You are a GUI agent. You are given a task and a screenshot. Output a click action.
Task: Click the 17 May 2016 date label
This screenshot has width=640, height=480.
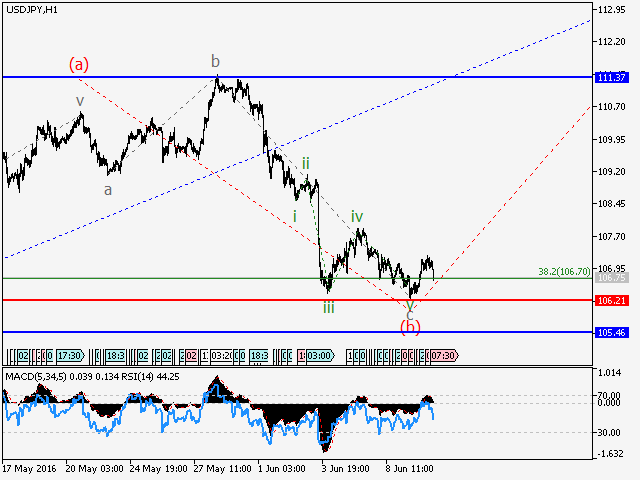click(x=29, y=469)
